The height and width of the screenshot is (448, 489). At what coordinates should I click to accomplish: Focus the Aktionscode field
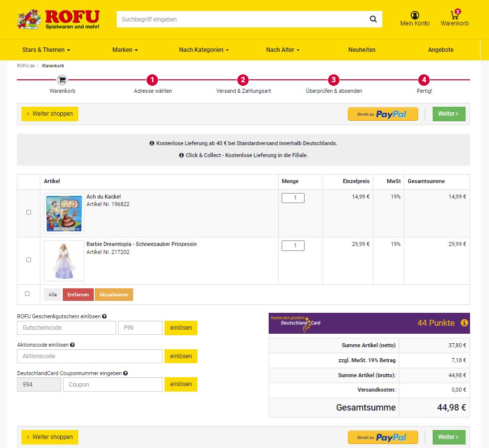90,356
